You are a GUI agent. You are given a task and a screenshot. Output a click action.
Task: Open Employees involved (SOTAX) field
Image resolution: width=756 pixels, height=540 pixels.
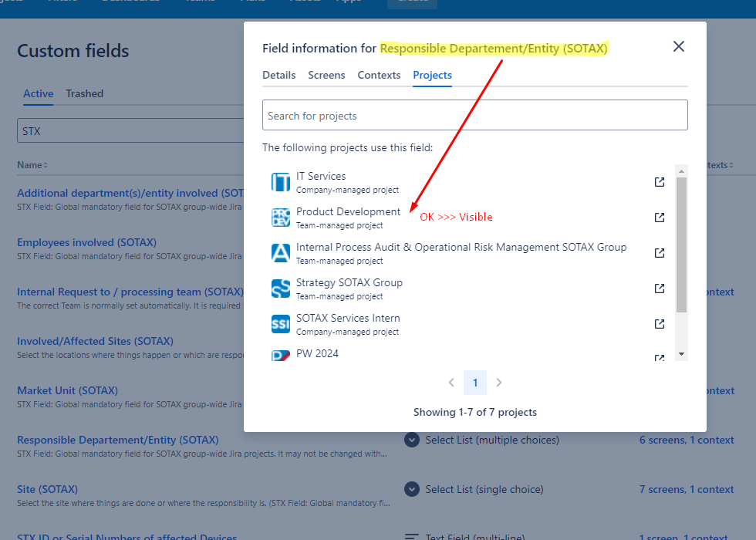coord(86,242)
